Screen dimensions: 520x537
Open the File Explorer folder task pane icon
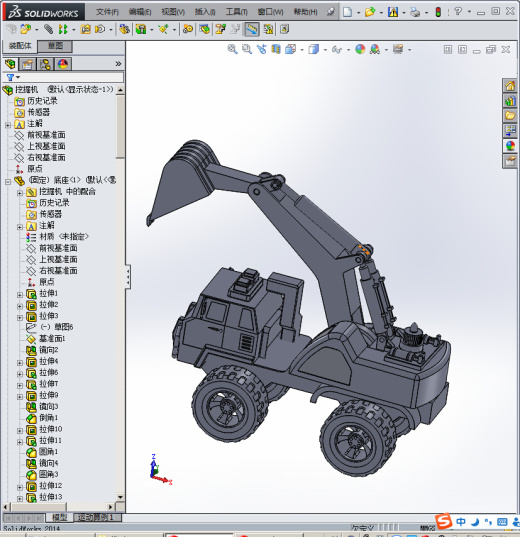pos(510,116)
